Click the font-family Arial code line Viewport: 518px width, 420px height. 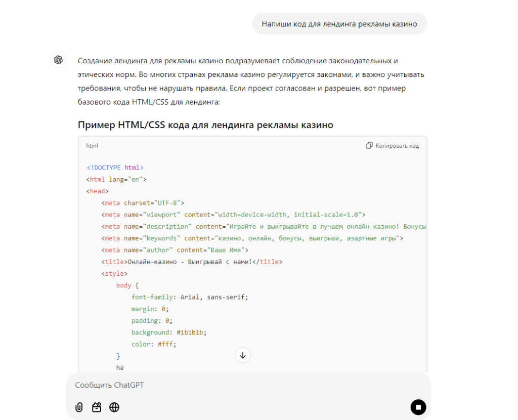click(x=190, y=297)
